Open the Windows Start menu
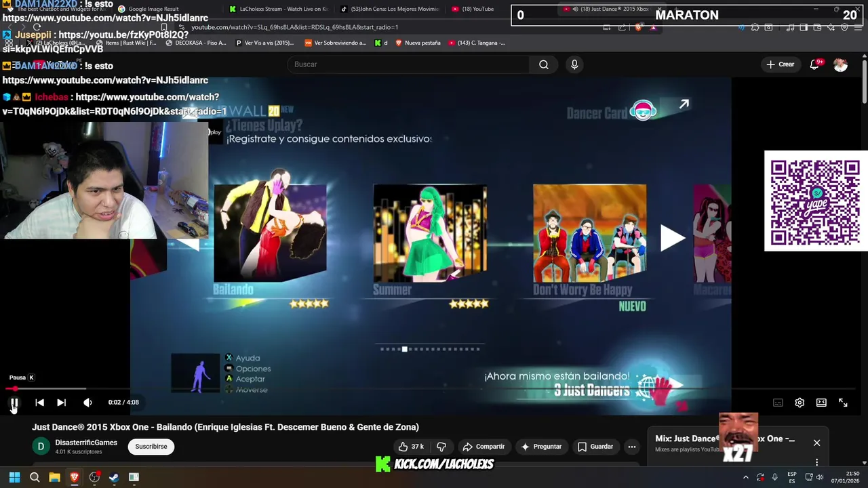The height and width of the screenshot is (488, 868). click(14, 477)
